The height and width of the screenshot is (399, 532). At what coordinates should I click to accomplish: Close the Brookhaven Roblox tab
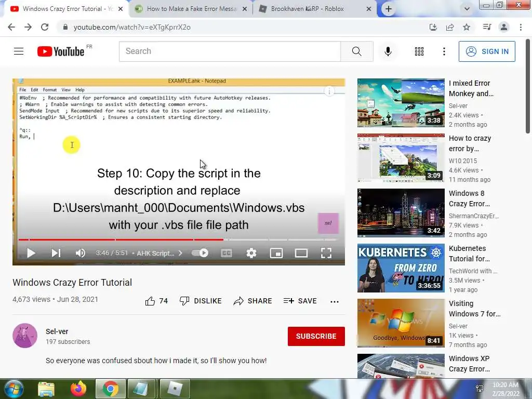click(x=369, y=9)
